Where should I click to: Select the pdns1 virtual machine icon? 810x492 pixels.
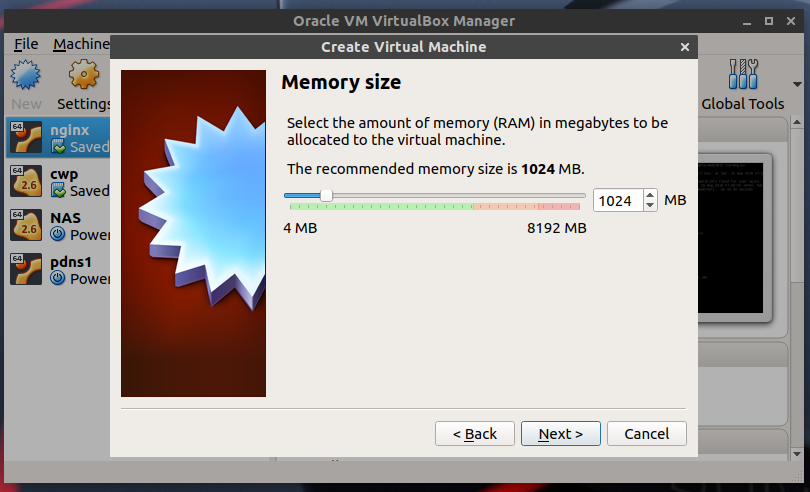click(x=26, y=269)
